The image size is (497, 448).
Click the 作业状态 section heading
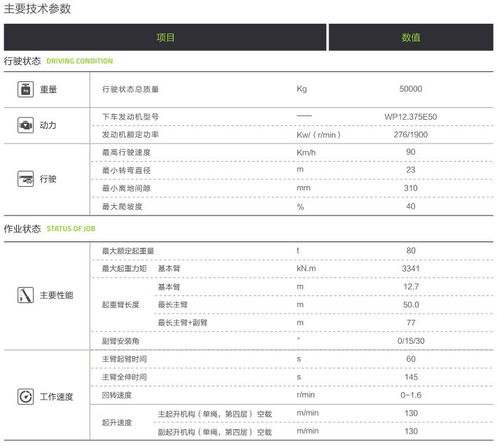(22, 229)
